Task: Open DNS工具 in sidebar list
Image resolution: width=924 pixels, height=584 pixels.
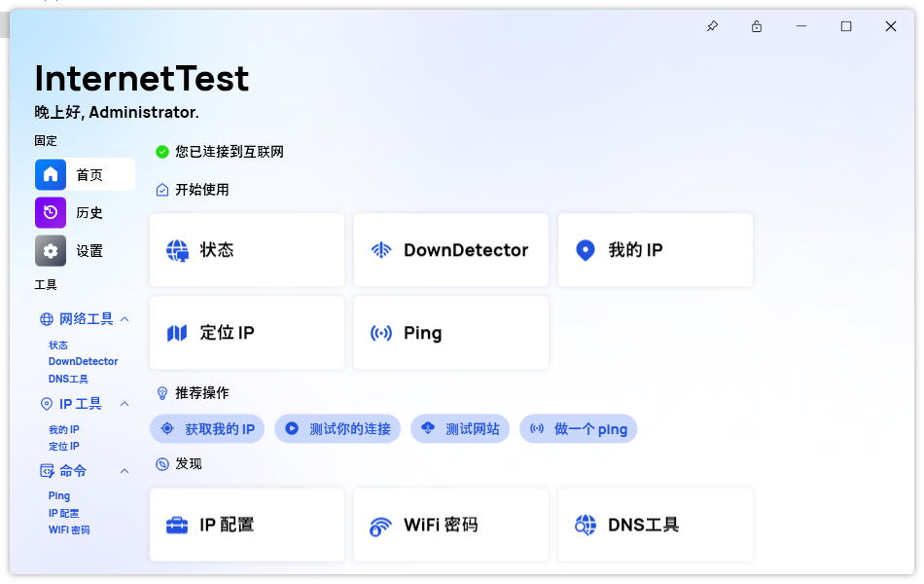Action: 68,380
